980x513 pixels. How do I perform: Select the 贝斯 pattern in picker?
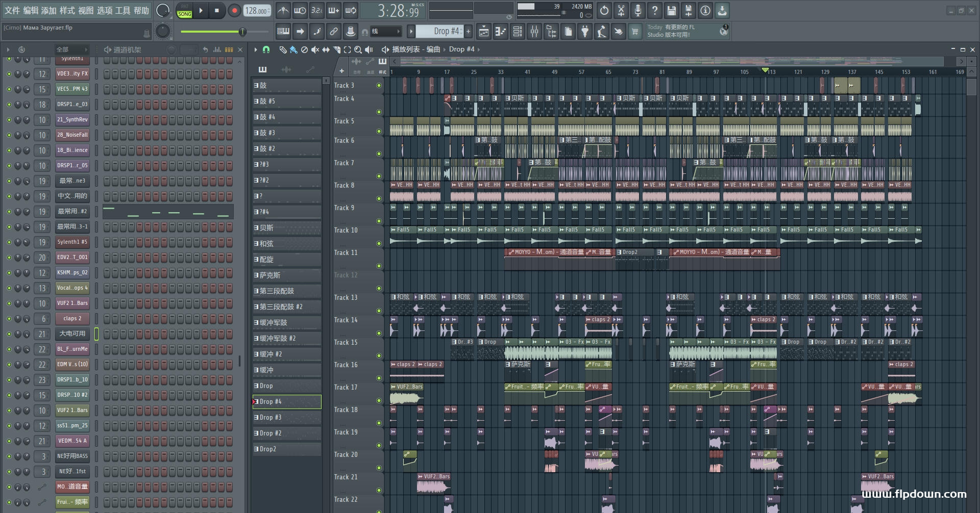pos(287,228)
